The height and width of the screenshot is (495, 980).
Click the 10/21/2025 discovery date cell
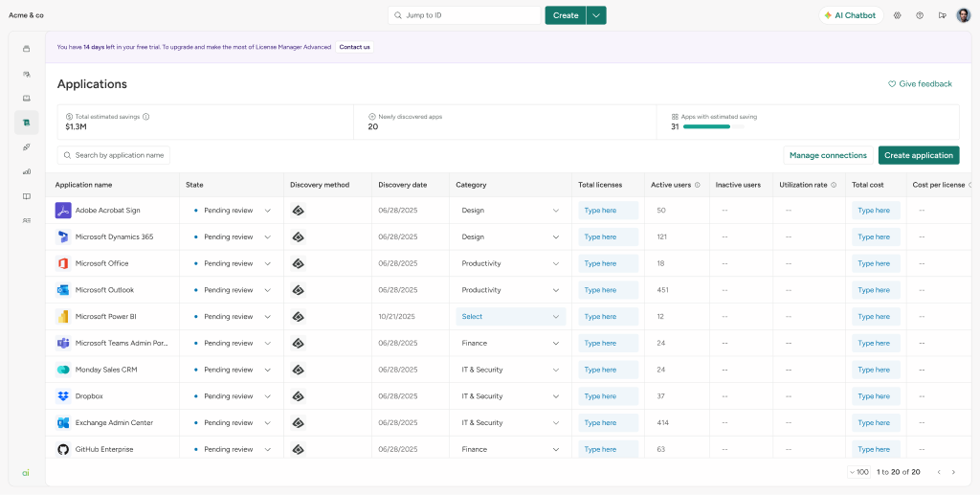(x=397, y=317)
